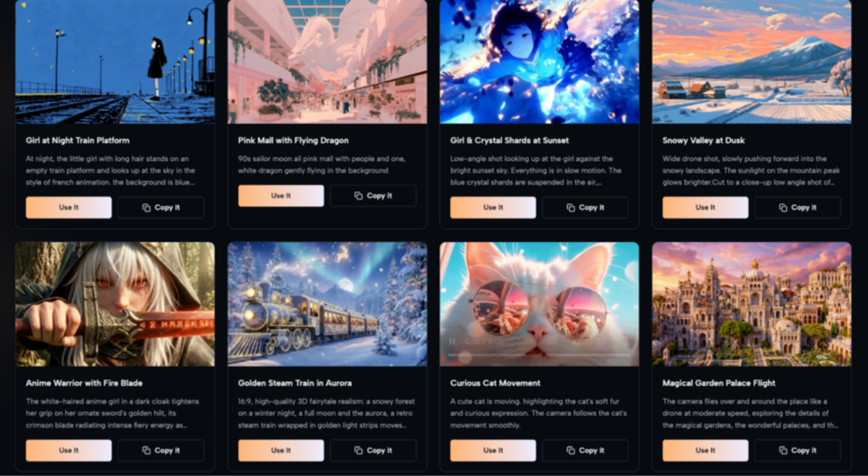This screenshot has height=476, width=868.
Task: Use the Curious Cat Movement template
Action: [x=493, y=450]
